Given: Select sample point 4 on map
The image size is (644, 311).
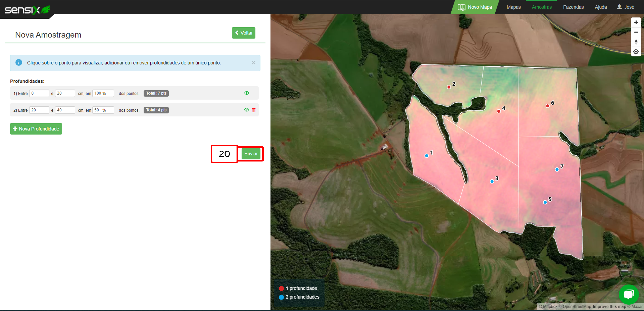Looking at the screenshot, I should pos(499,111).
